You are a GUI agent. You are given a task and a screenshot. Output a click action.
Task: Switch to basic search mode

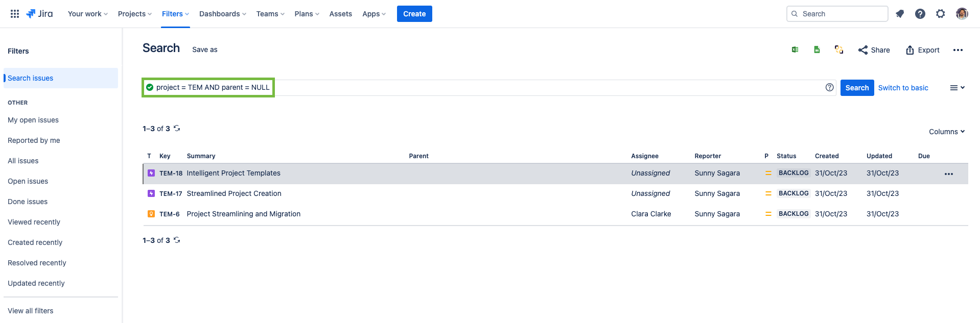click(903, 88)
